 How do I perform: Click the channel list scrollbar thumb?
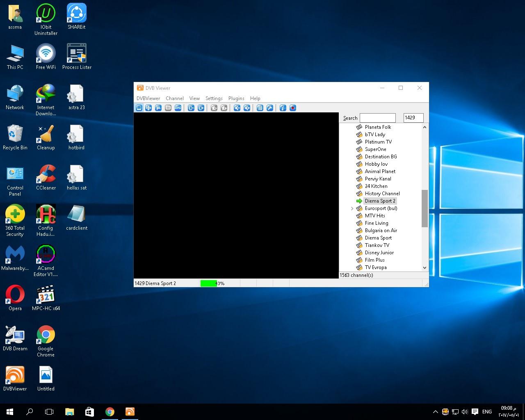pos(425,208)
